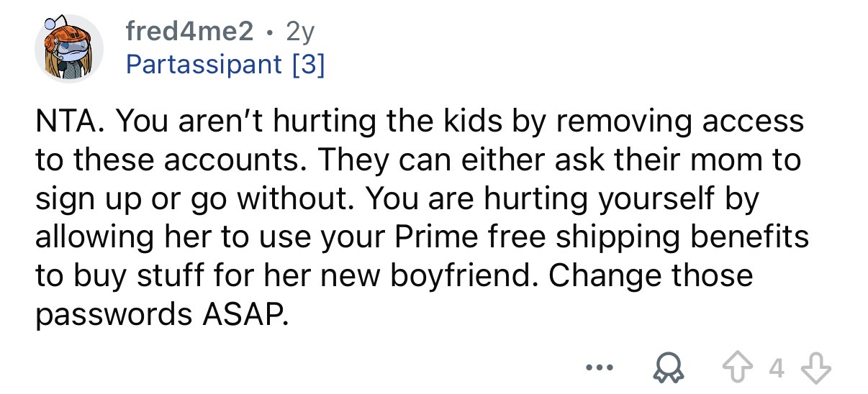This screenshot has height=394, width=868.
Task: Click the vote score number 4
Action: coord(776,372)
